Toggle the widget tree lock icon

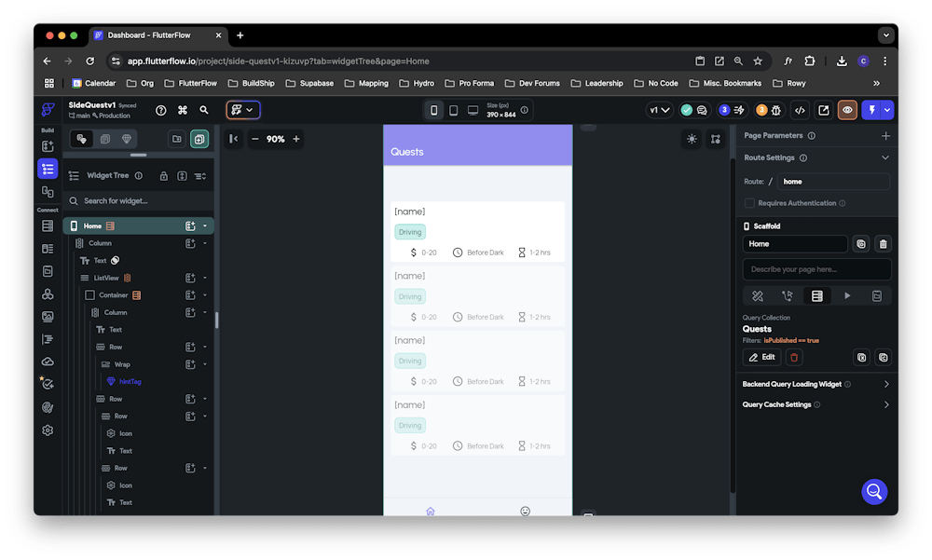(164, 175)
